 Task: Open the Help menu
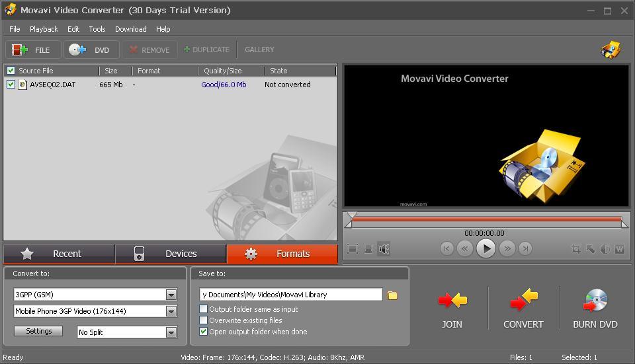click(163, 29)
